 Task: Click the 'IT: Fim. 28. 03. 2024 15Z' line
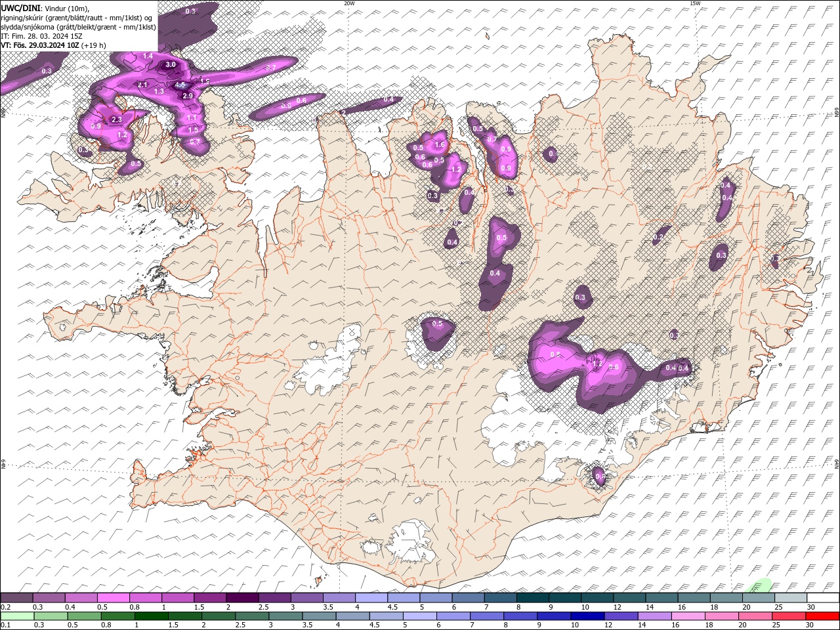click(40, 36)
